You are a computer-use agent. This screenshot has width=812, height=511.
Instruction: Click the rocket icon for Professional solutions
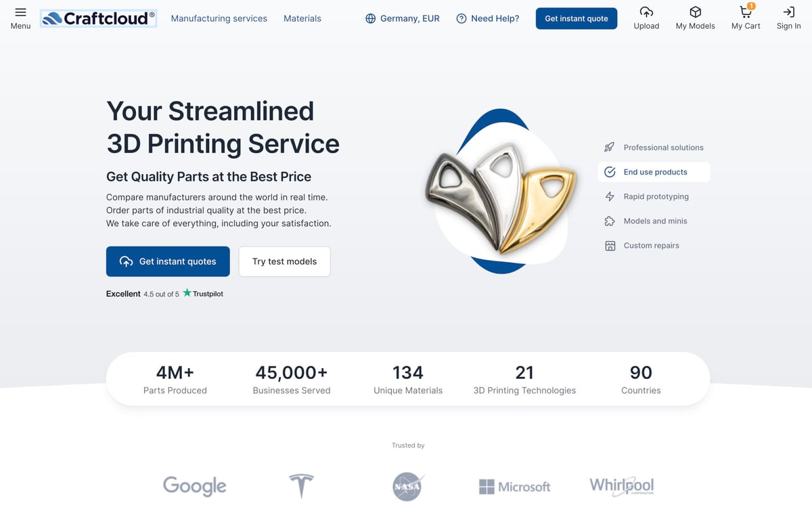pyautogui.click(x=610, y=148)
